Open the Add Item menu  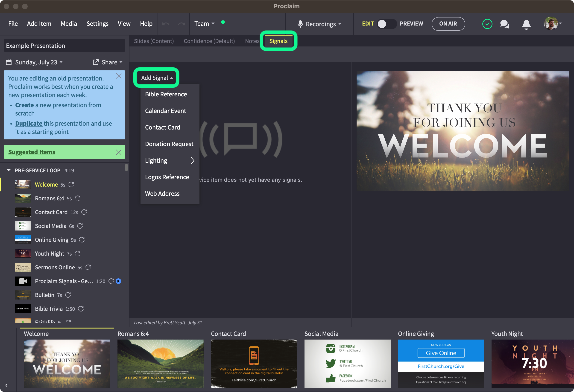click(x=39, y=24)
